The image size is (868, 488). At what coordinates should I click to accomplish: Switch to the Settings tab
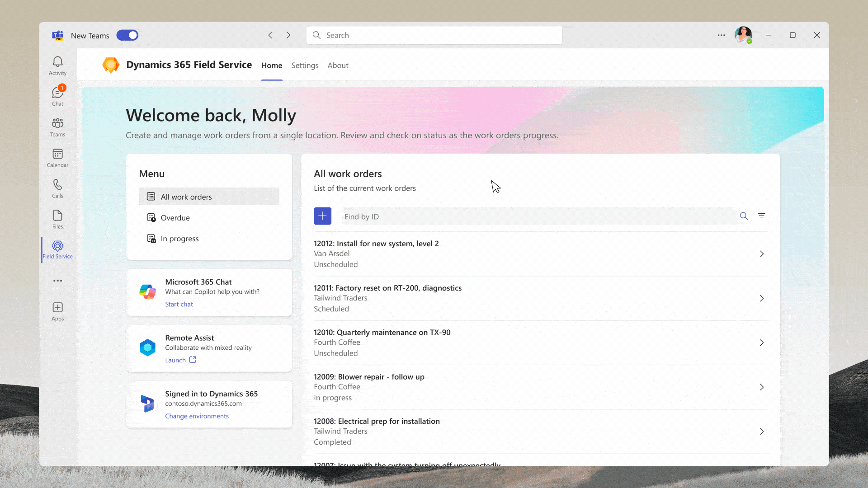[305, 65]
